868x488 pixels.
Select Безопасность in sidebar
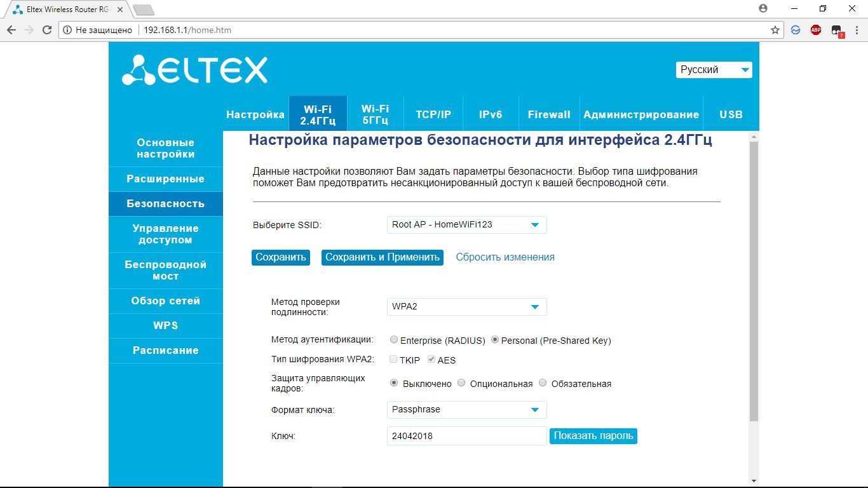166,204
